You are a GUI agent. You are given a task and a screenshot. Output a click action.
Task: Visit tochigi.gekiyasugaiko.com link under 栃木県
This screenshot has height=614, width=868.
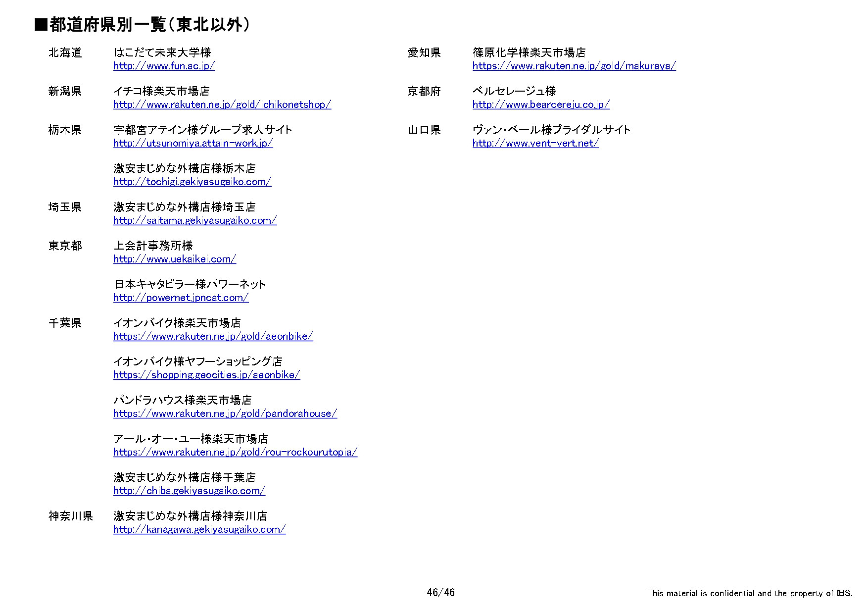(x=192, y=182)
